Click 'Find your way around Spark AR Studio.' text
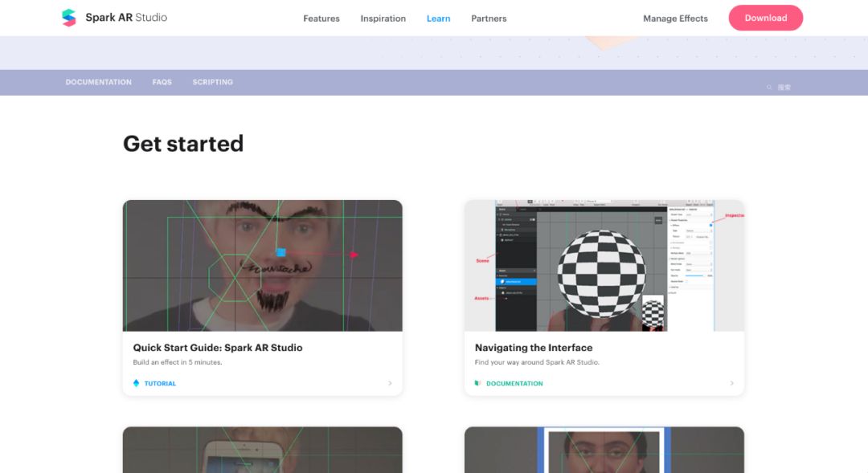This screenshot has width=868, height=473. click(x=537, y=362)
